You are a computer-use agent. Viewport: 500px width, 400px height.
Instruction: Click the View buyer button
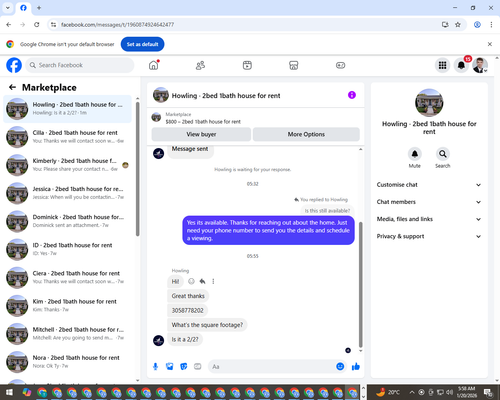[x=201, y=134]
